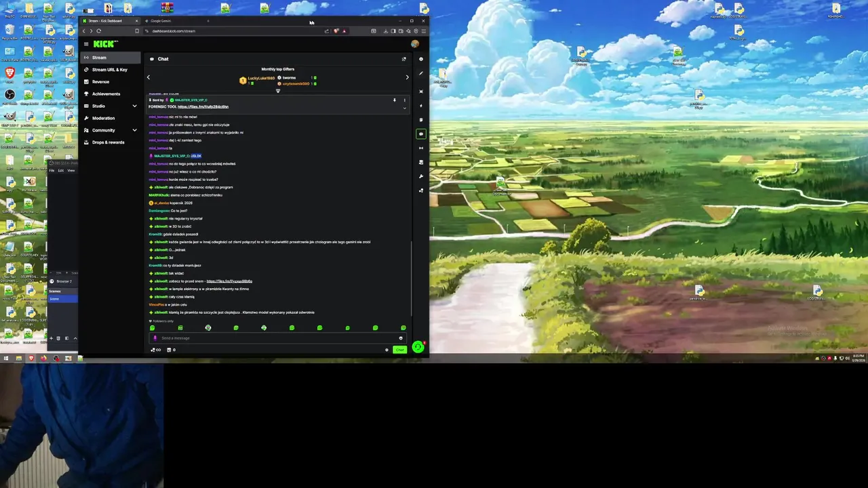Open zibiwolf's files.fm link in chat
The image size is (868, 488).
[x=229, y=281]
